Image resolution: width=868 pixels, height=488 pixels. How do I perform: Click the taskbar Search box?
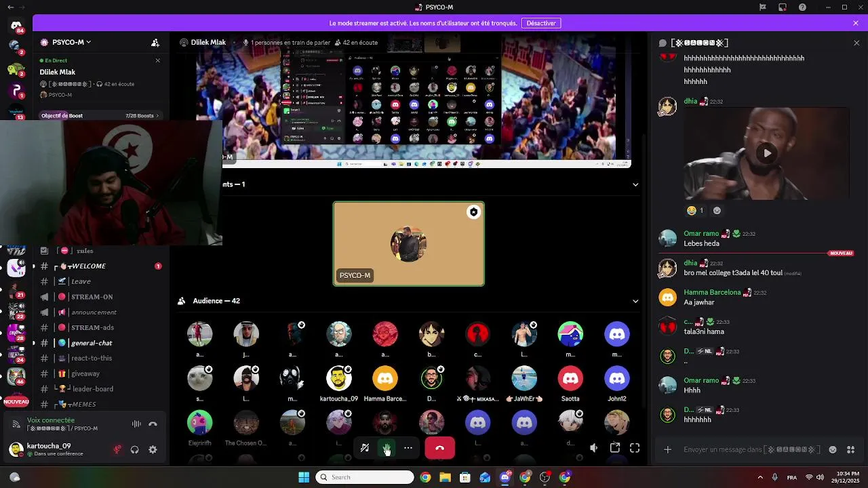(365, 477)
